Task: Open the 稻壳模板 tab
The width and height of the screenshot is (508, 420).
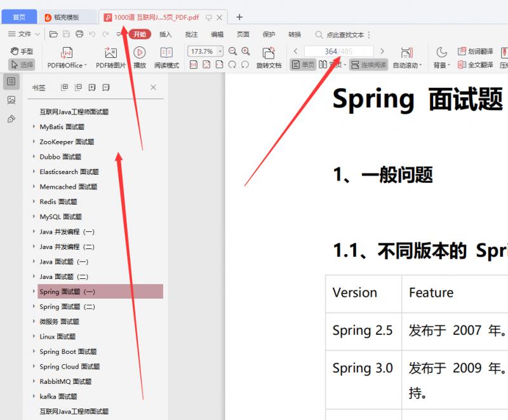Action: coord(67,17)
